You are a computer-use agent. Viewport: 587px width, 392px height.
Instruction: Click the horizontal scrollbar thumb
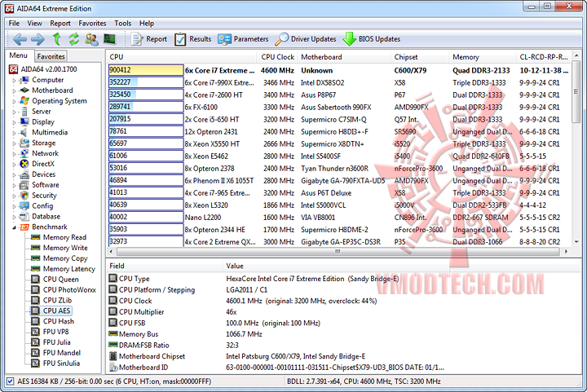point(338,251)
